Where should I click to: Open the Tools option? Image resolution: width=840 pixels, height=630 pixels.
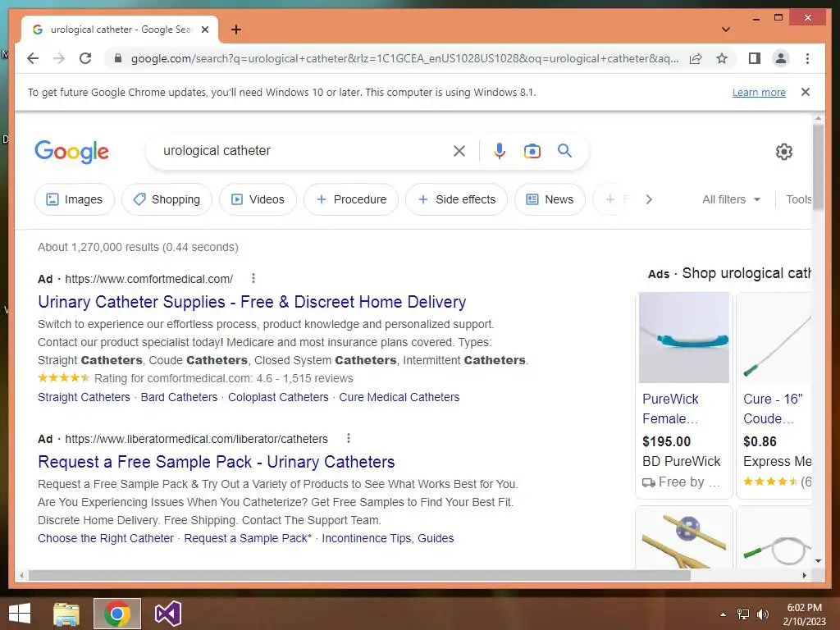click(x=798, y=199)
